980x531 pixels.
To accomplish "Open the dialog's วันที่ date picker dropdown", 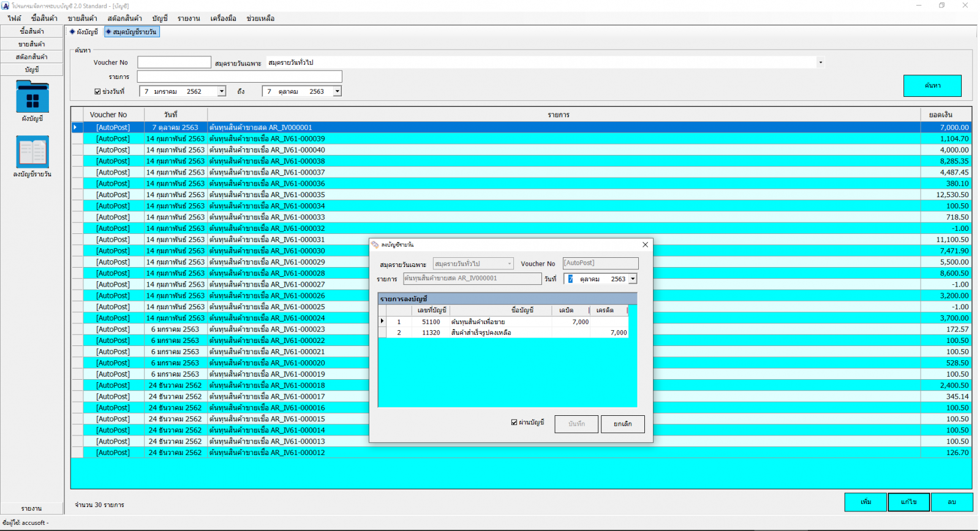I will pos(633,279).
